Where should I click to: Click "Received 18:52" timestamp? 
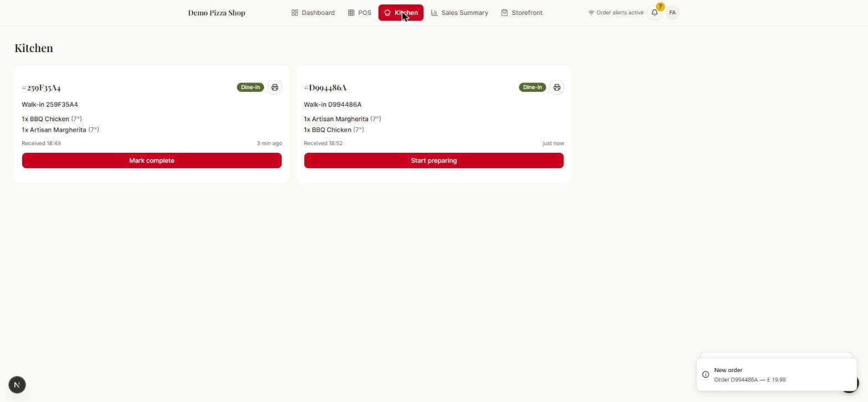coord(323,143)
